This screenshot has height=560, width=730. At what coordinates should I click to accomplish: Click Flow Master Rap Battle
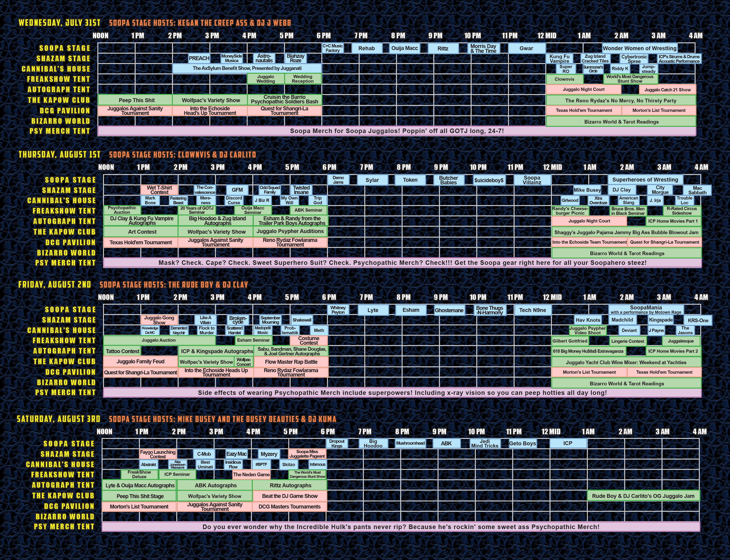point(291,362)
